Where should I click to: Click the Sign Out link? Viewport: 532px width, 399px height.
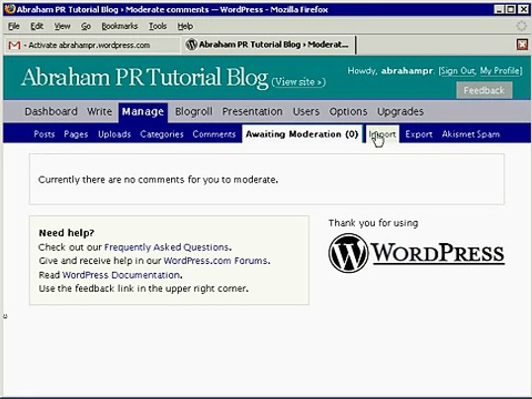pyautogui.click(x=458, y=70)
